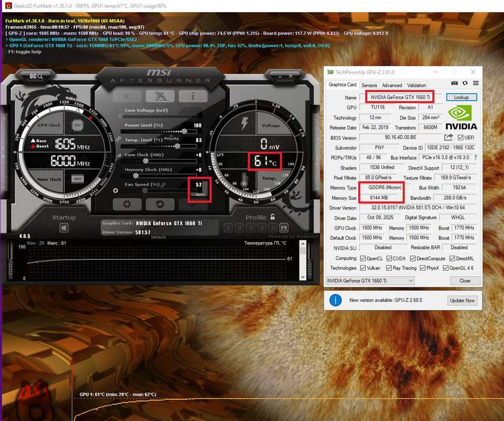Refresh GPU-Z with the refresh icon

click(x=465, y=83)
